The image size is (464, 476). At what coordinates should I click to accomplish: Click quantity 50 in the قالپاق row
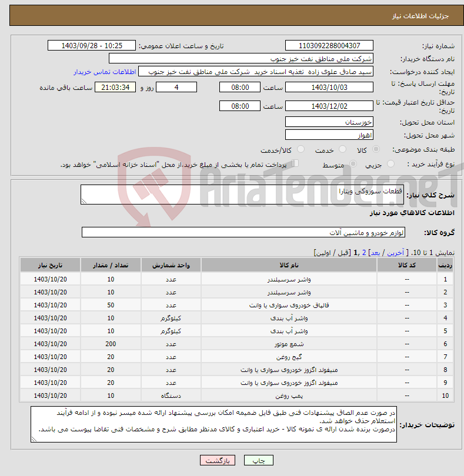click(x=111, y=305)
